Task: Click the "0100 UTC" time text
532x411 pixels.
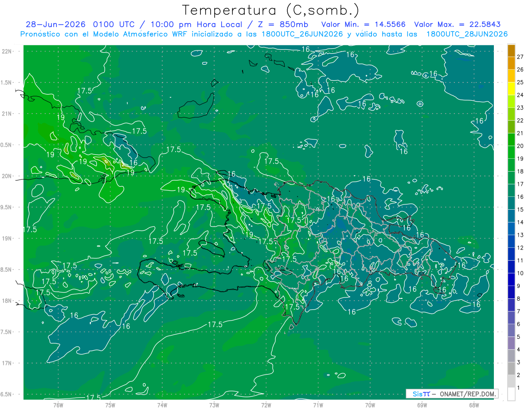Action: tap(114, 24)
